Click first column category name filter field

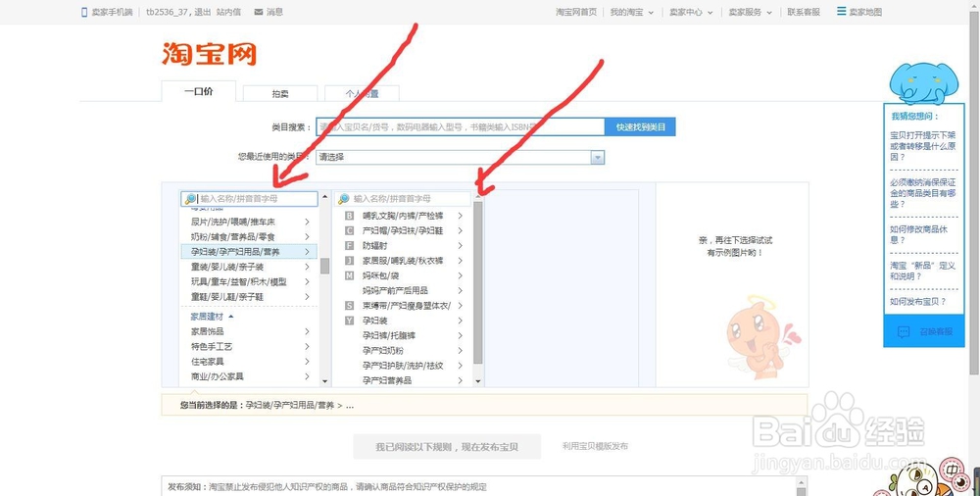pos(249,199)
